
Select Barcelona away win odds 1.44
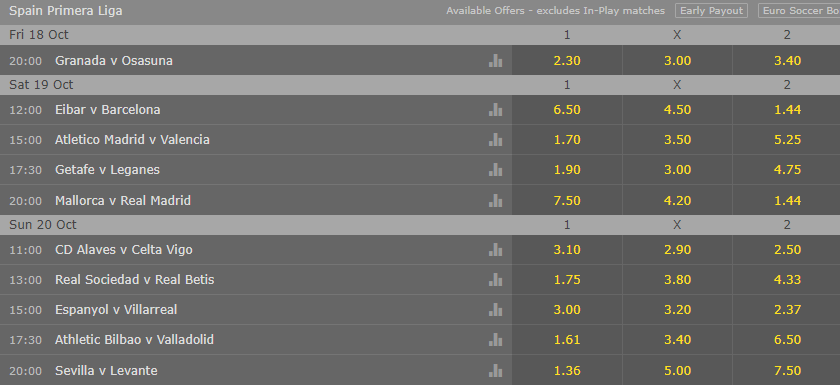pos(787,110)
